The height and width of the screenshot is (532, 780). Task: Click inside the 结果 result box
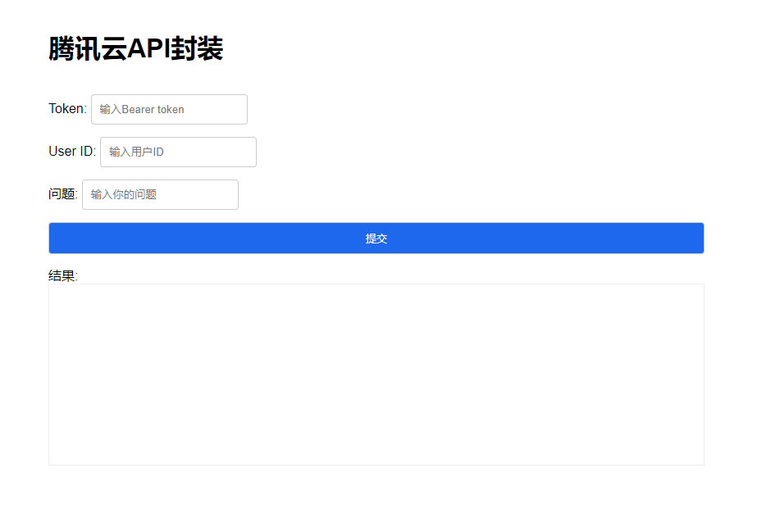point(376,375)
